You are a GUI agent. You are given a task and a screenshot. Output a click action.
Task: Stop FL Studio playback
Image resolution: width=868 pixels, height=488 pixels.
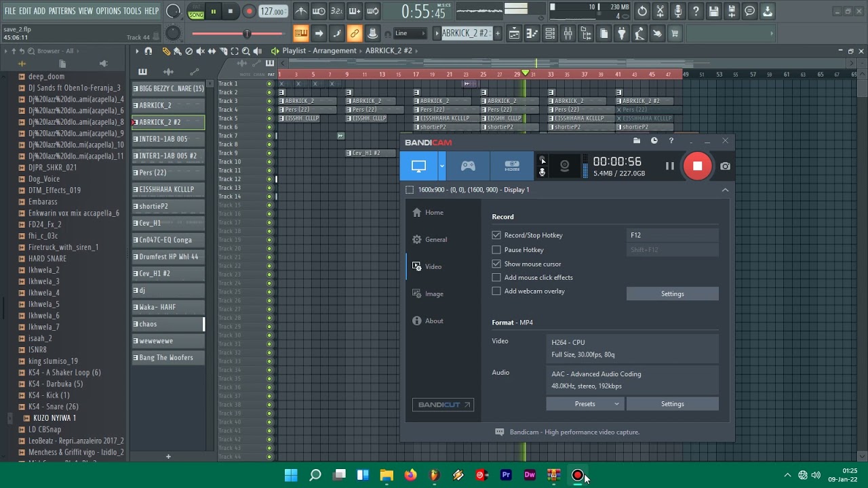[231, 12]
